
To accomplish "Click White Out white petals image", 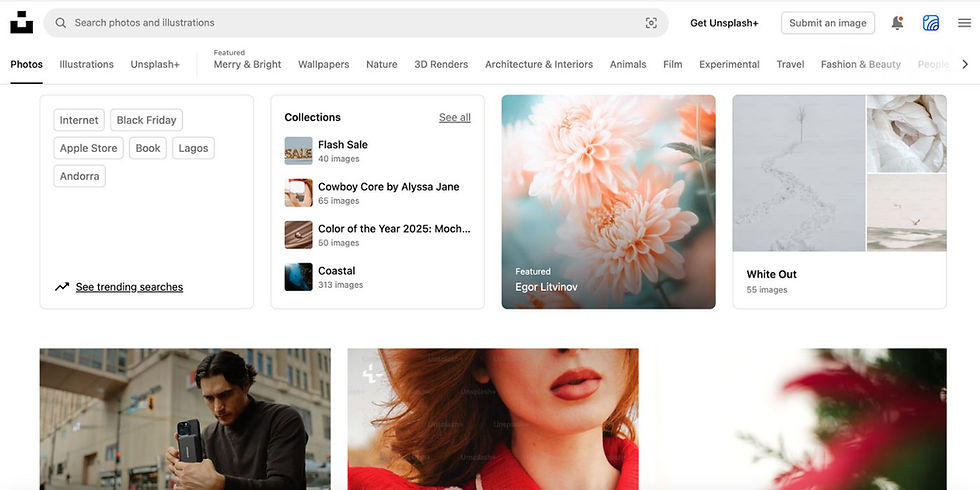I will (906, 134).
